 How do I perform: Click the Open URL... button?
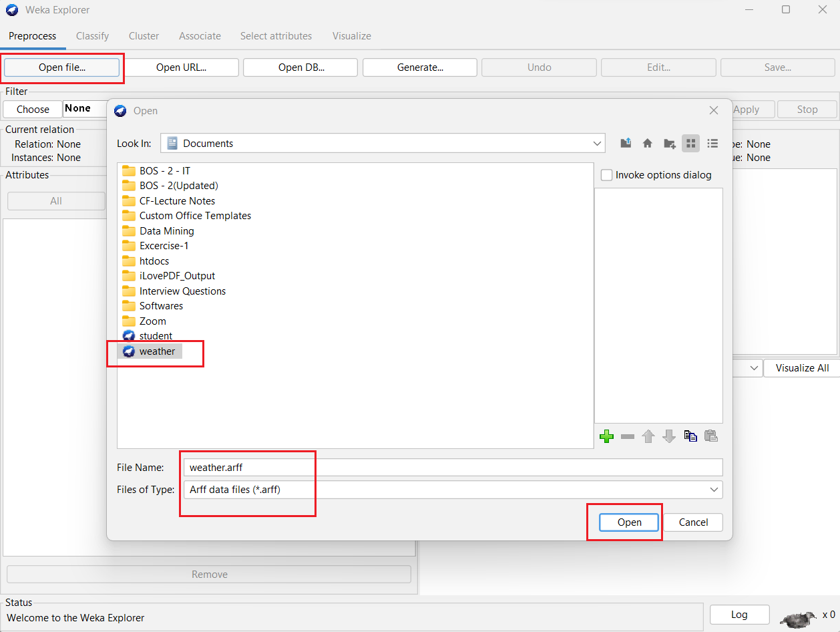coord(182,67)
